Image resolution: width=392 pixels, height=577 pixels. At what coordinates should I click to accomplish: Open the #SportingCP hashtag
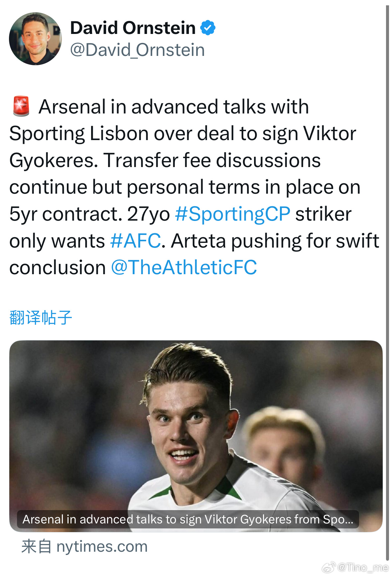pyautogui.click(x=232, y=214)
